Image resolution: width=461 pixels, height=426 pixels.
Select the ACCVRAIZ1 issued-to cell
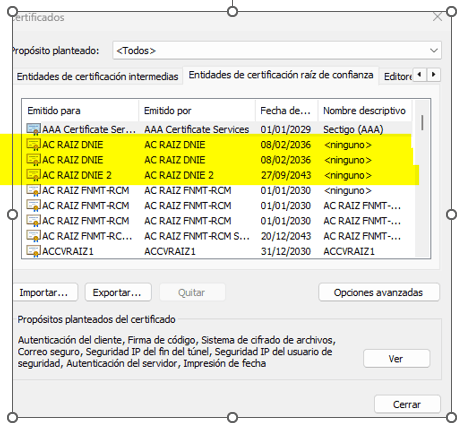(68, 251)
